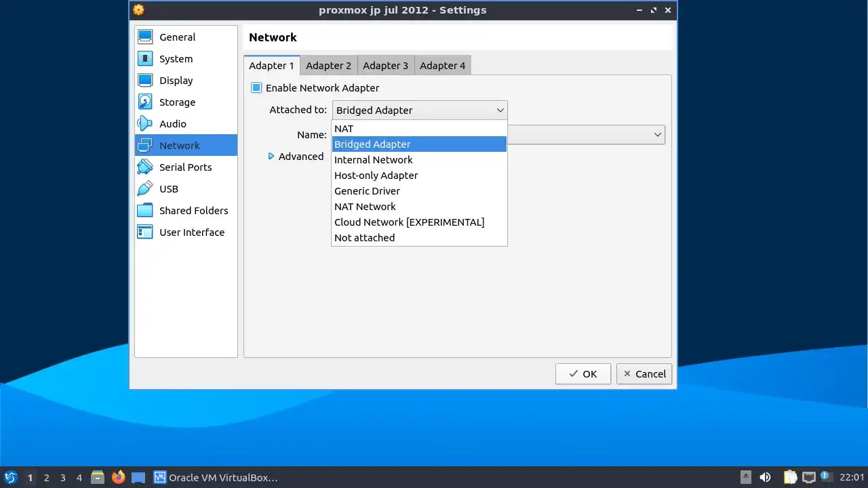Image resolution: width=868 pixels, height=488 pixels.
Task: Select the Display monitor icon
Action: [145, 80]
